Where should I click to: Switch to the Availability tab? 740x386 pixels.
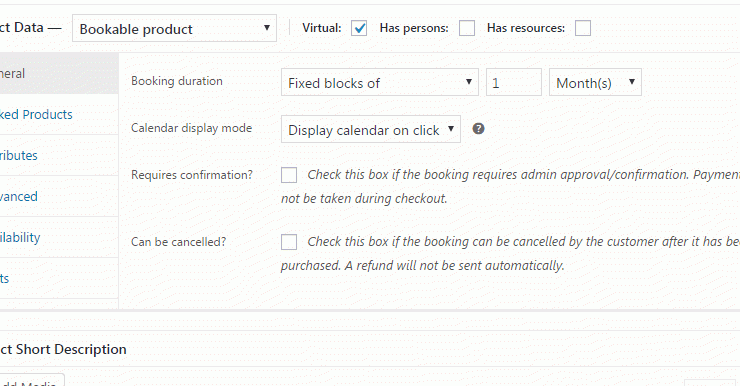tap(59, 238)
